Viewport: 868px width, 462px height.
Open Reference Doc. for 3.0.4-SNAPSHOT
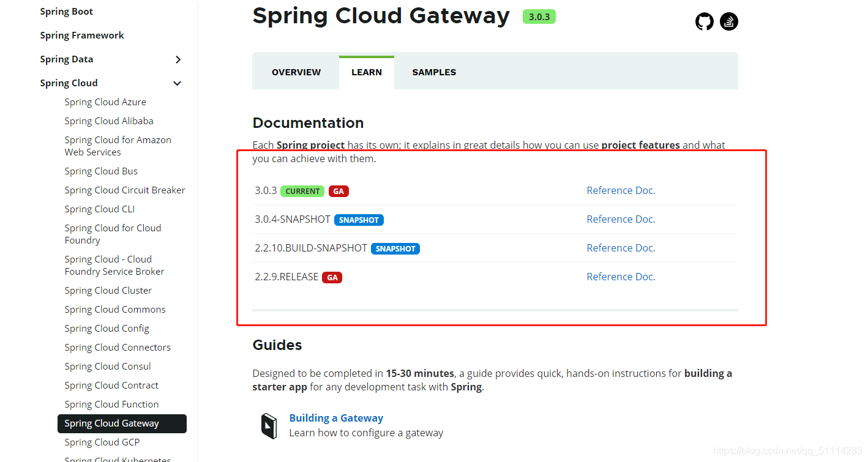pos(621,219)
